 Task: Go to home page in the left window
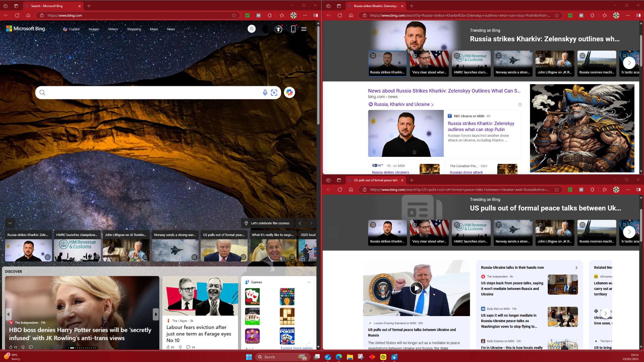click(28, 15)
